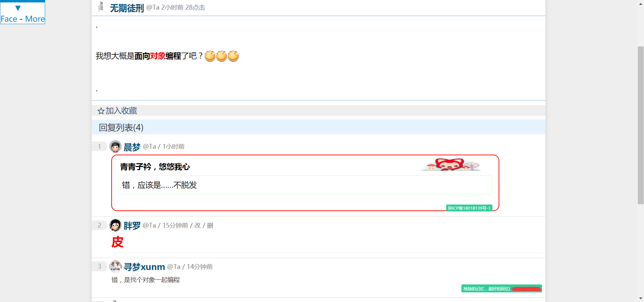Click the page vertical scrollbar thumb
Image resolution: width=644 pixels, height=302 pixels.
pyautogui.click(x=641, y=125)
